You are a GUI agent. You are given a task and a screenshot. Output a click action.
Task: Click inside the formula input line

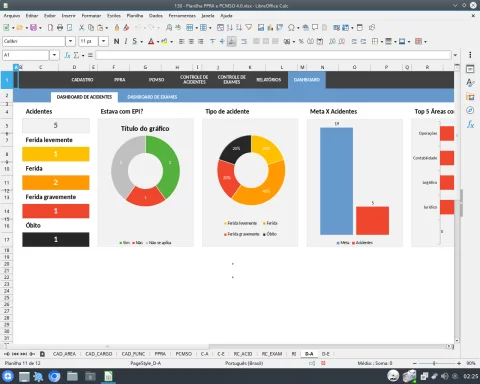[273, 55]
